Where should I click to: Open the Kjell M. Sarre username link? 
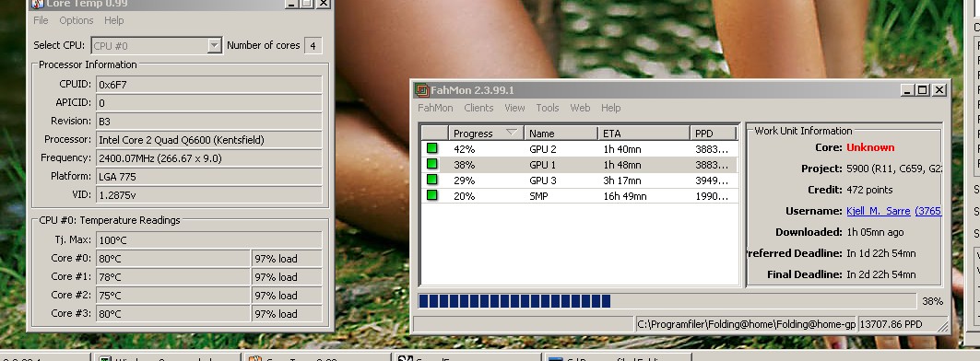878,211
